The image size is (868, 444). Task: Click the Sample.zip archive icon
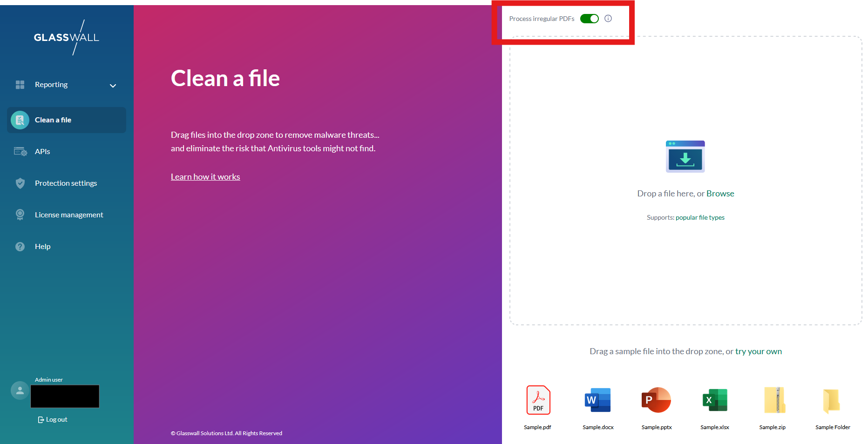click(x=773, y=400)
